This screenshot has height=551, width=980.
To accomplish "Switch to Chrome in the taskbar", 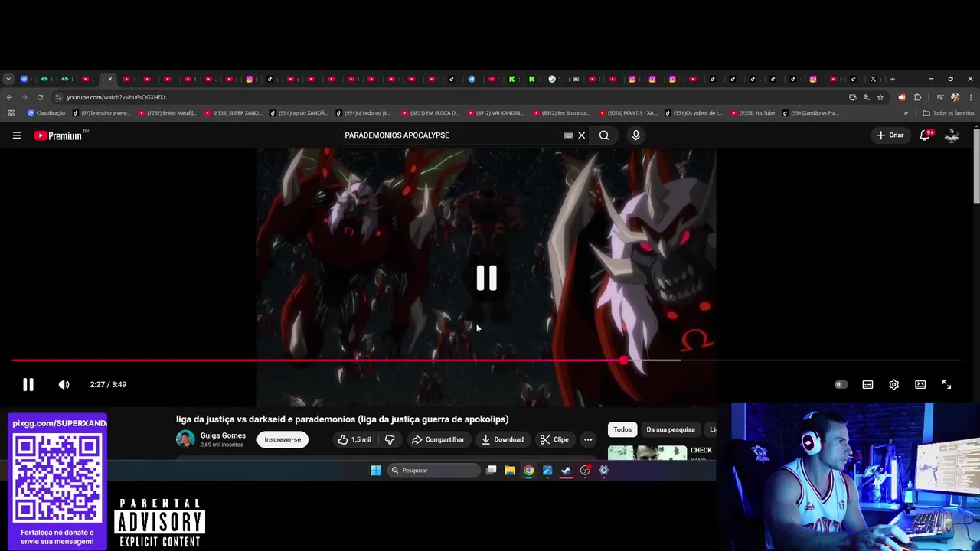I will click(x=528, y=471).
